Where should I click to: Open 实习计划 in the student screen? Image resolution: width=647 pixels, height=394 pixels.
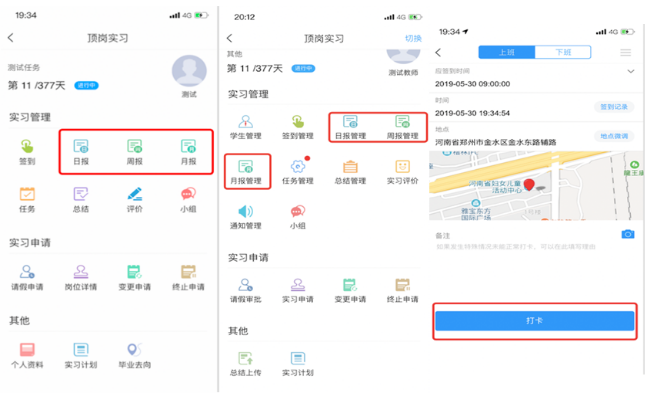point(81,356)
